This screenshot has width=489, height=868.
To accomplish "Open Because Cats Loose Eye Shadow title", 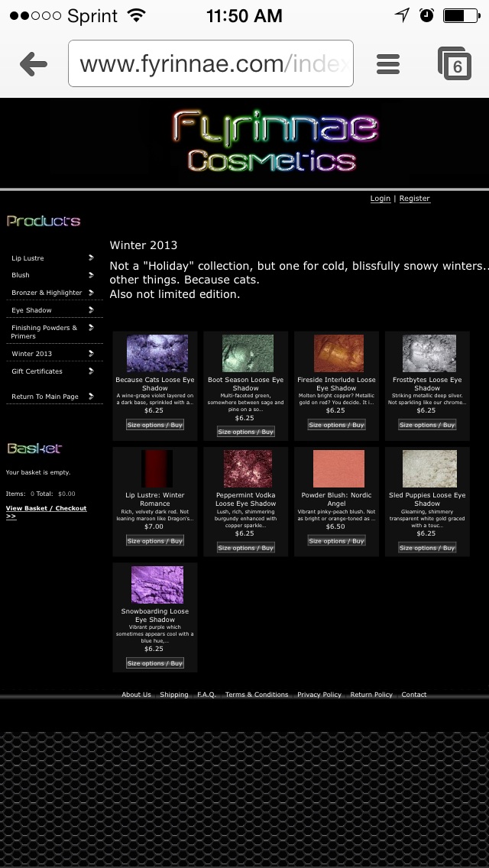I will click(x=155, y=384).
